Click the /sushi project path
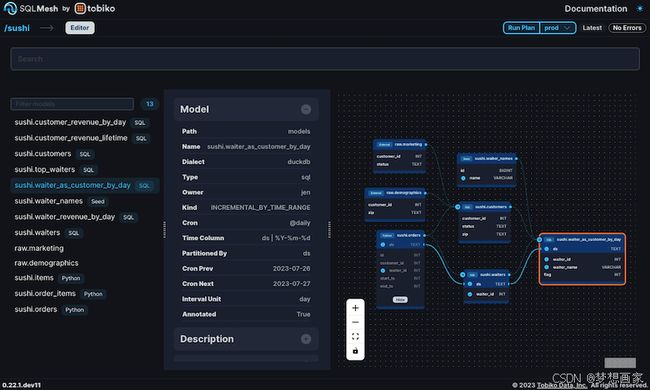This screenshot has height=390, width=650. point(17,28)
